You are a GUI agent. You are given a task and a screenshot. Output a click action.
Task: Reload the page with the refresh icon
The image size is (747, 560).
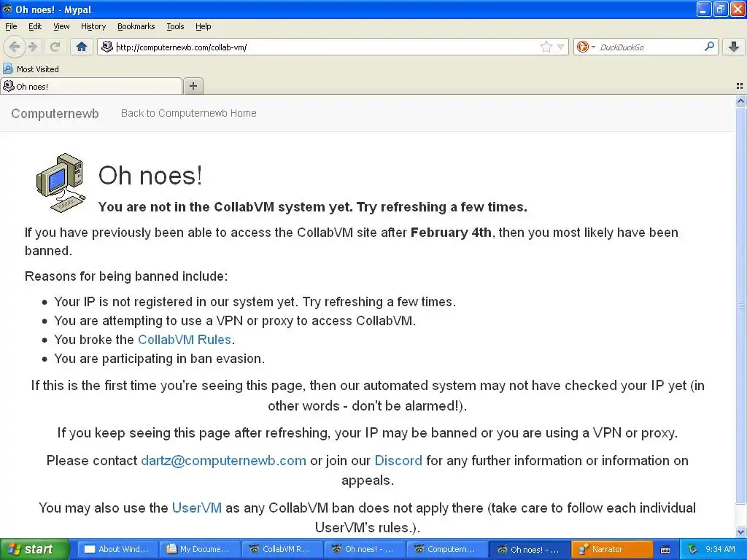click(55, 47)
